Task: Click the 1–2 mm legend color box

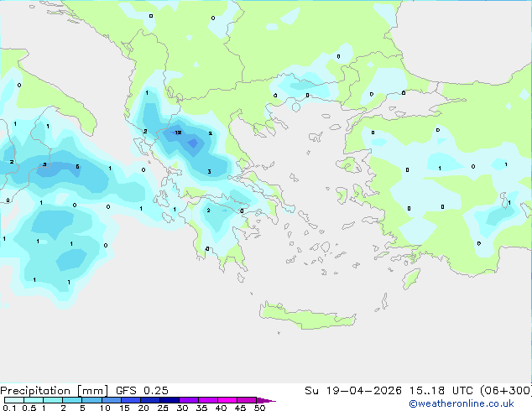Action: point(53,400)
